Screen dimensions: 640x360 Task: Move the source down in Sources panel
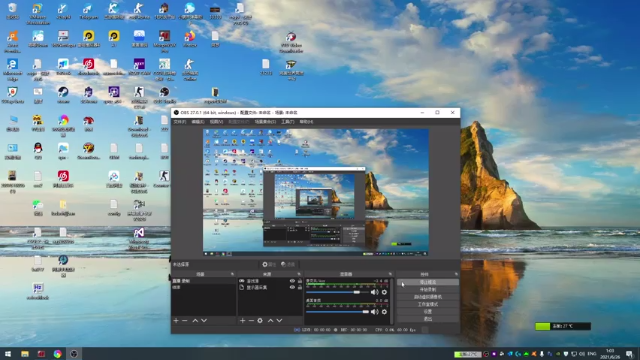(x=279, y=321)
